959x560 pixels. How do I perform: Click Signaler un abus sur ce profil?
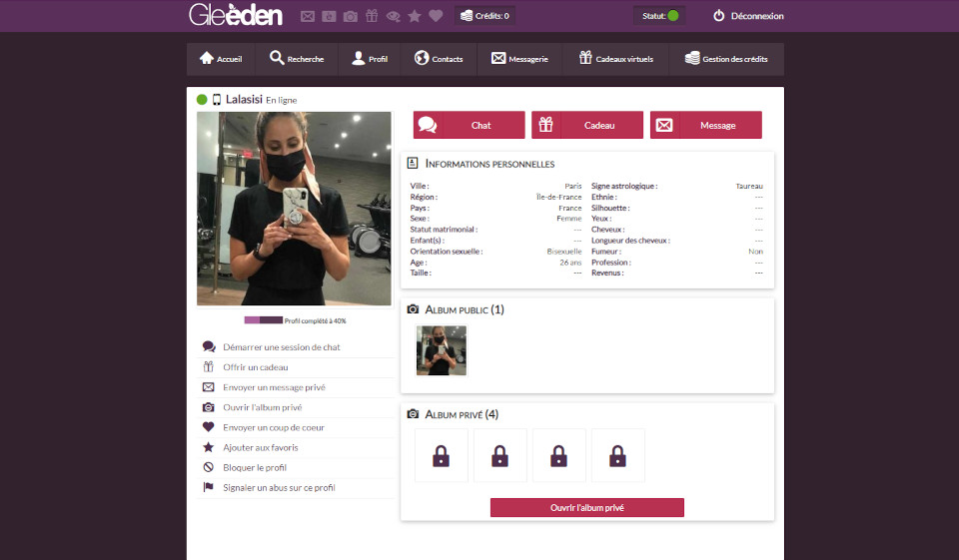(279, 488)
